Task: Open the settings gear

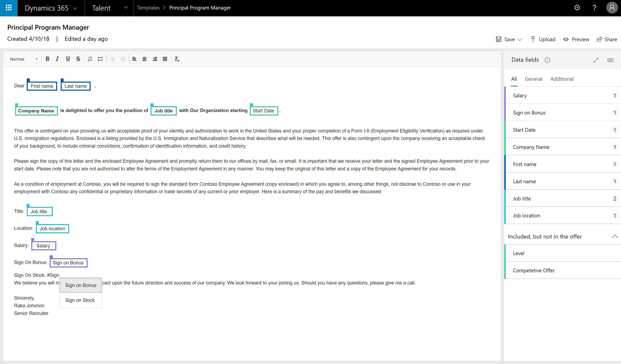Action: click(577, 8)
